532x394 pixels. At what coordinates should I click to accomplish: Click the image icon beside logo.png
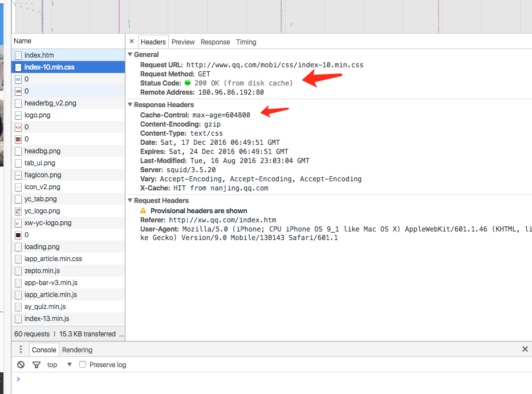point(18,115)
